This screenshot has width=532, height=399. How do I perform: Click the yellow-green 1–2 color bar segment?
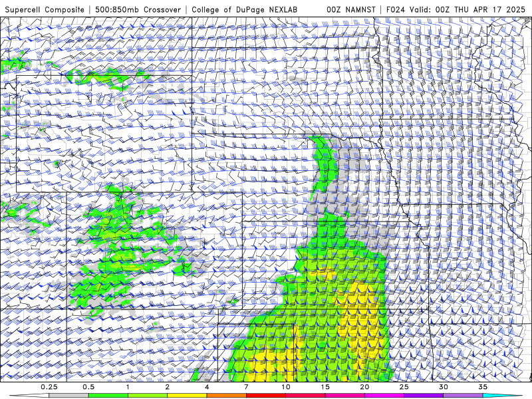coord(148,396)
